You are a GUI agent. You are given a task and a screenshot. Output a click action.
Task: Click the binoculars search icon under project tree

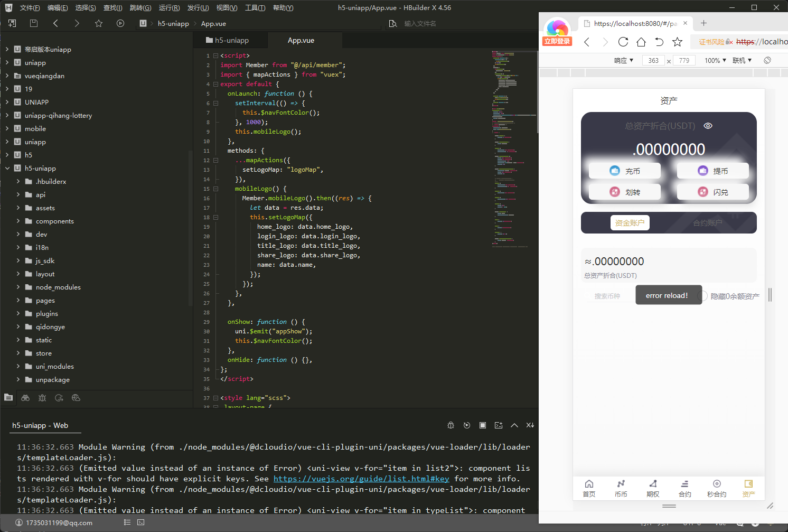(x=25, y=398)
